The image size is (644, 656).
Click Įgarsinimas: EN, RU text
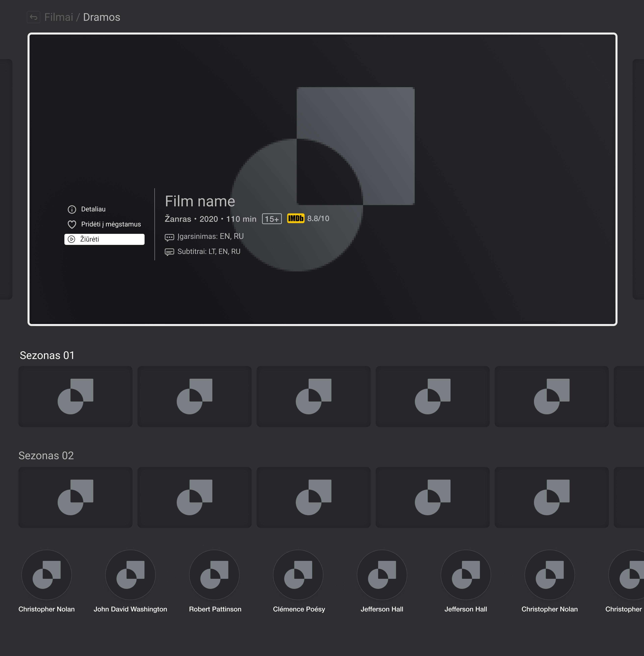tap(210, 236)
